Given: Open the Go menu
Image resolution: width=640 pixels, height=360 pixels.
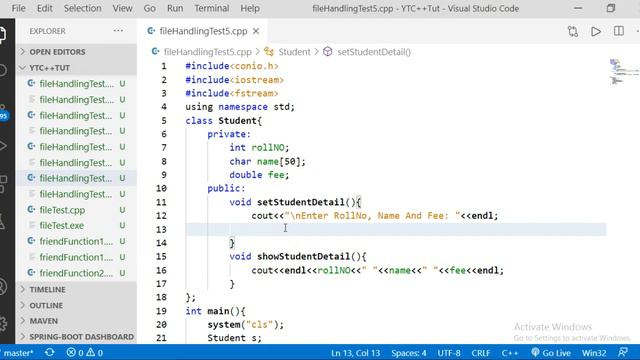Looking at the screenshot, I should coord(149,8).
